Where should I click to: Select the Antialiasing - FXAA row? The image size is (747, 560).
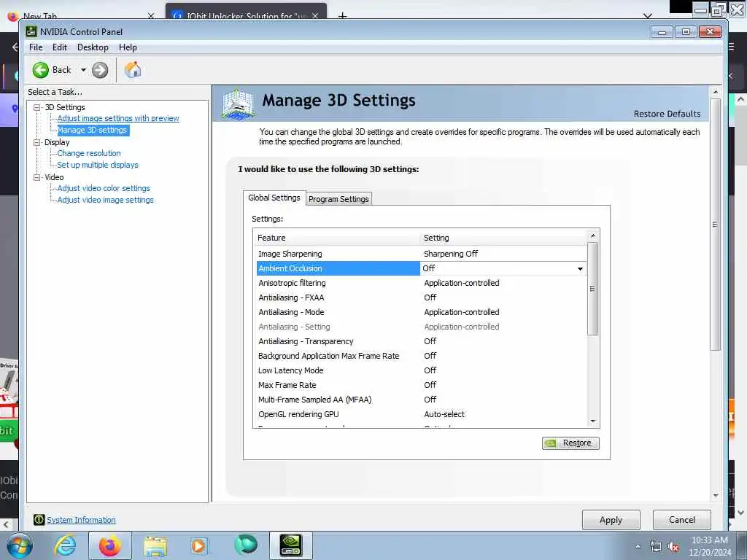(x=421, y=297)
